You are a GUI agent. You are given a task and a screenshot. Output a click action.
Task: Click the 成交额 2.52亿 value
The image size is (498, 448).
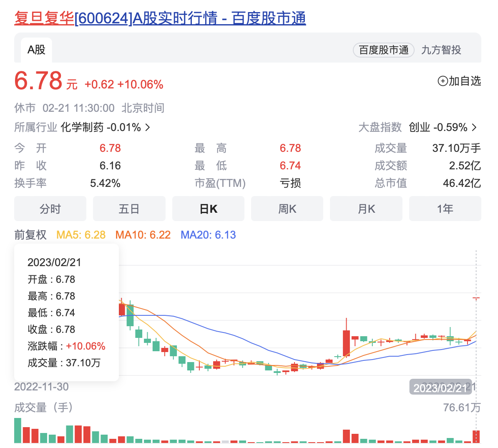[465, 166]
